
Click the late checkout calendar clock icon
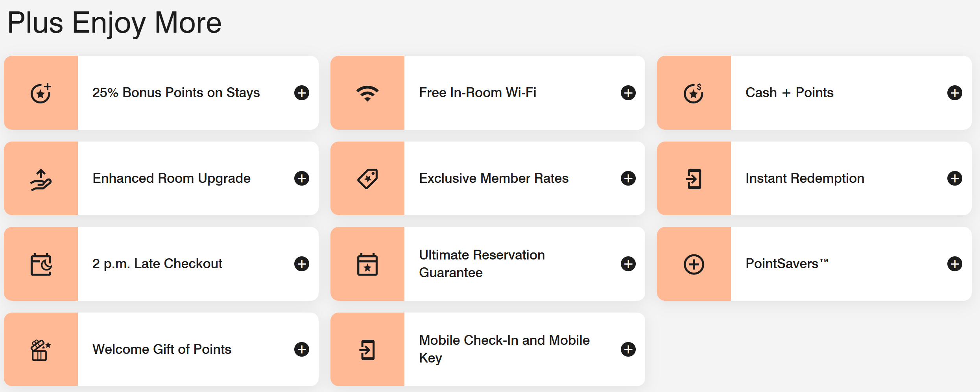pos(41,264)
